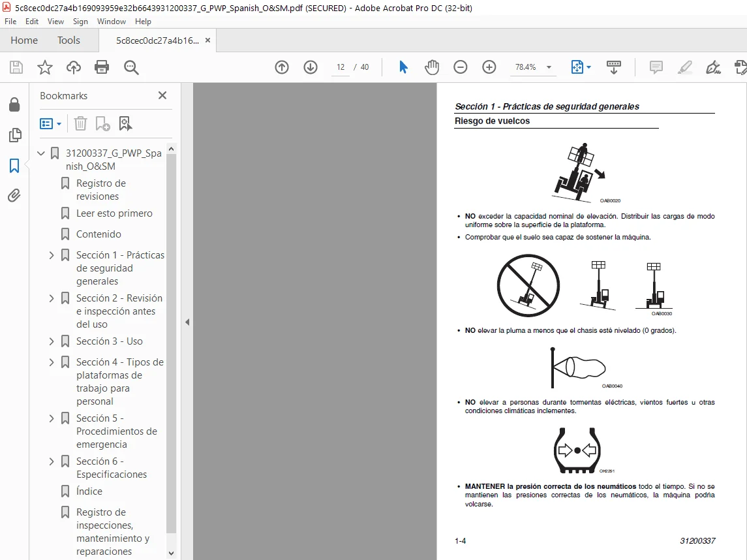Switch to the Tools tab

[69, 40]
